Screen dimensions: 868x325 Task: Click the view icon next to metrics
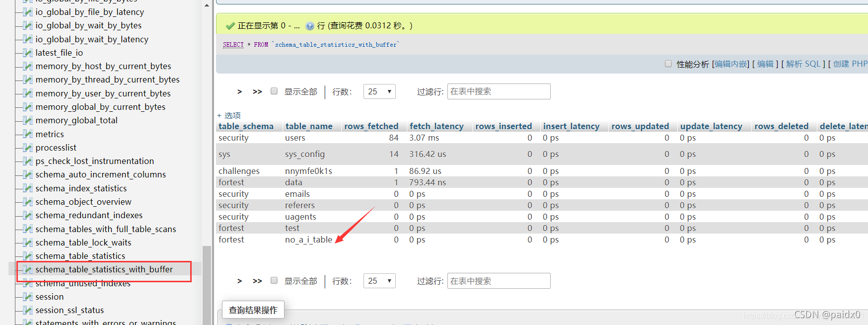[x=28, y=134]
